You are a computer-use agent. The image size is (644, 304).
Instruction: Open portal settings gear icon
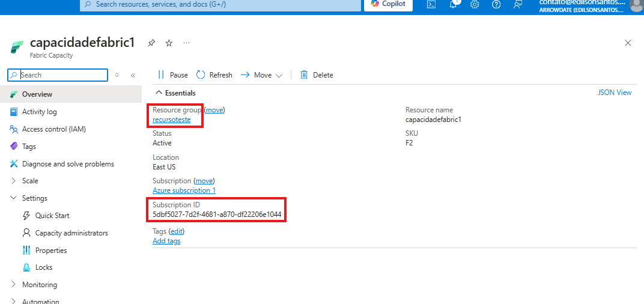point(475,4)
